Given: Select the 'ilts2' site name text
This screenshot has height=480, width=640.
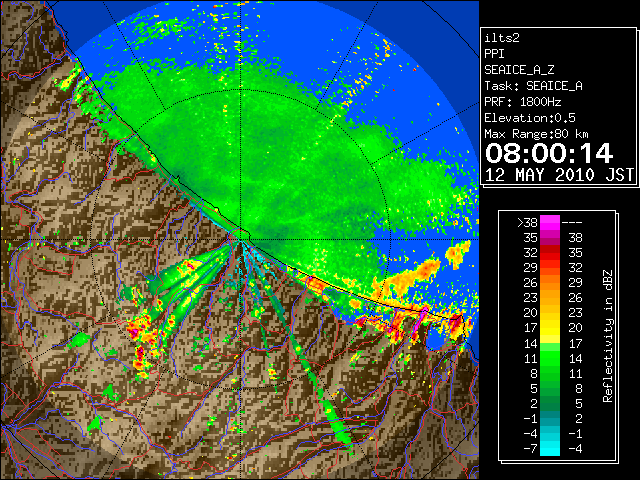Looking at the screenshot, I should click(x=502, y=38).
